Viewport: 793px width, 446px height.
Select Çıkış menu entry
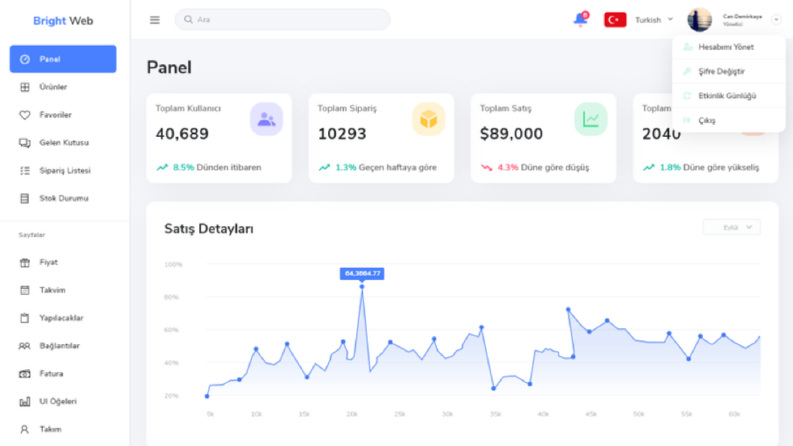click(x=729, y=120)
